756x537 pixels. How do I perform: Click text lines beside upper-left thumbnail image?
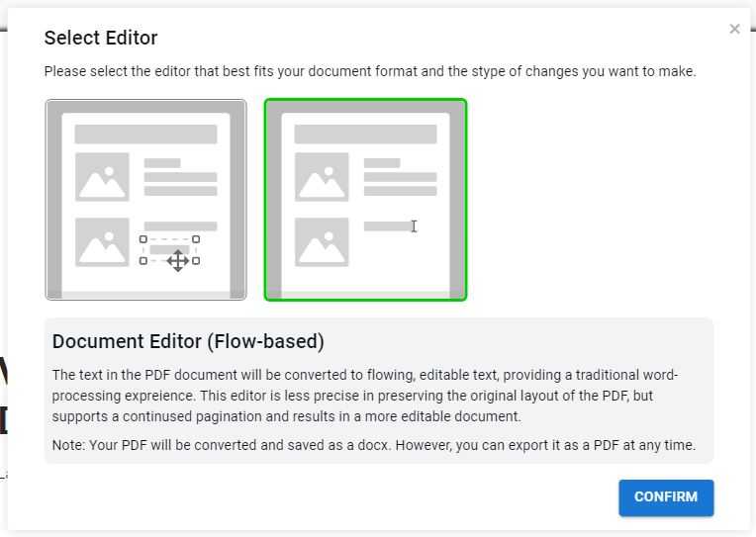[x=180, y=177]
